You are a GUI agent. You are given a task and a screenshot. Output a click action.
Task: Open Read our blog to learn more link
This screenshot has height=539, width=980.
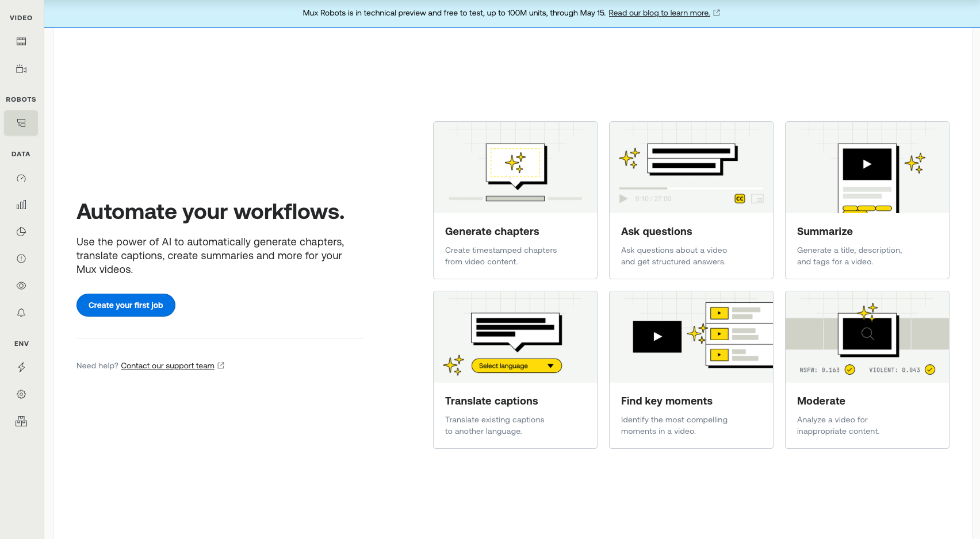click(659, 13)
